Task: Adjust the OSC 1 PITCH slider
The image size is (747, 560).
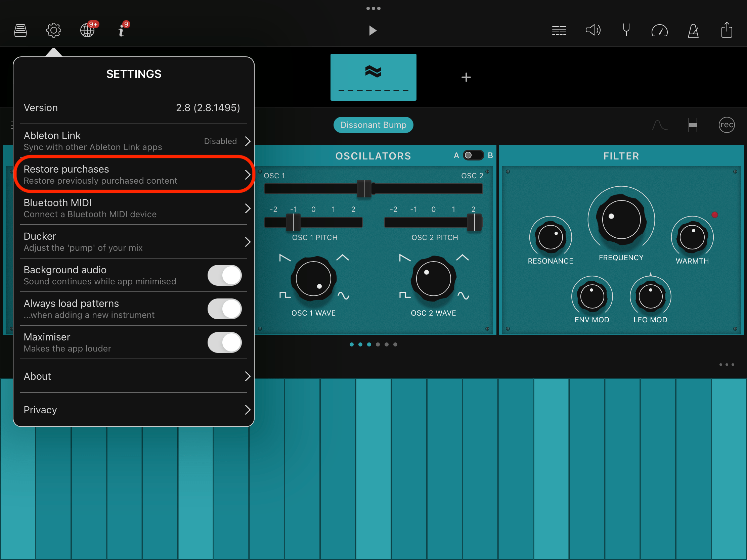Action: pyautogui.click(x=313, y=222)
